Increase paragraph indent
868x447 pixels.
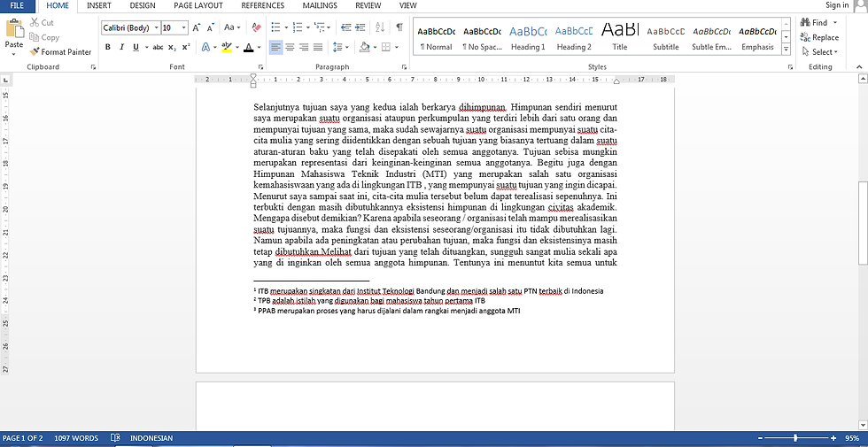tap(360, 27)
